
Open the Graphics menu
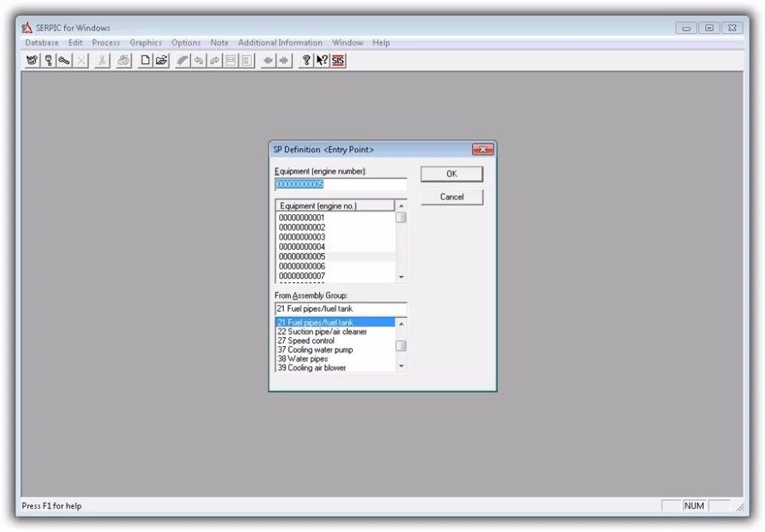pos(145,43)
